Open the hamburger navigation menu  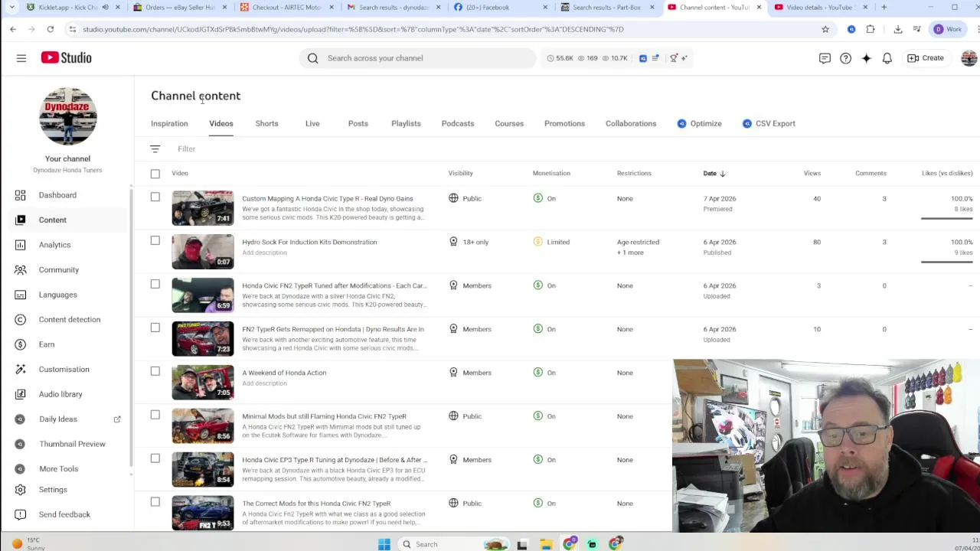(x=21, y=58)
